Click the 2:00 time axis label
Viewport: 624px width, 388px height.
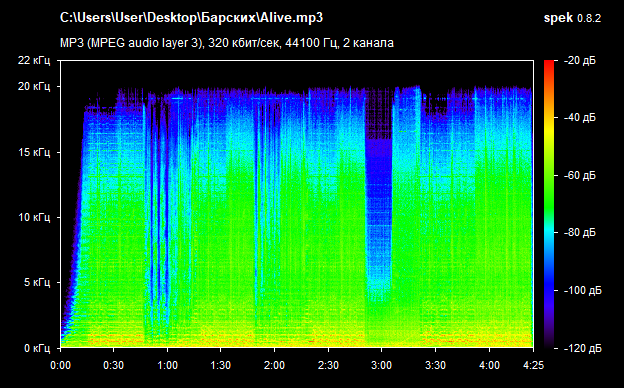[x=274, y=365]
